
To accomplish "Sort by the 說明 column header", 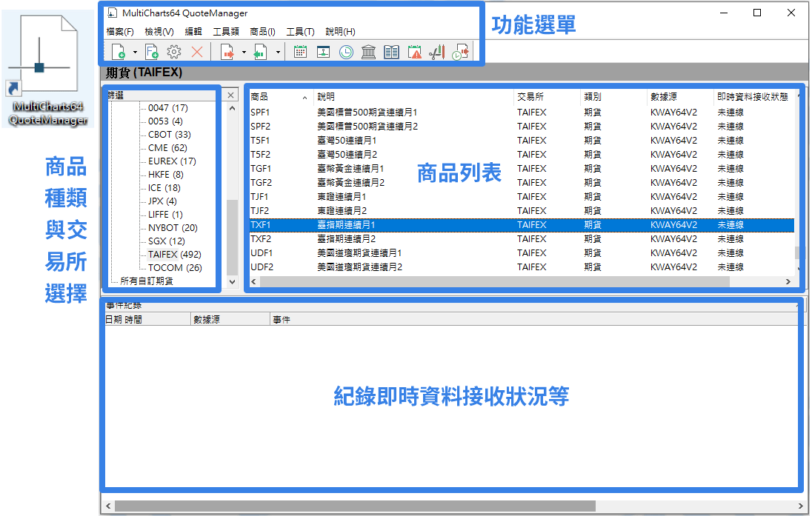I will 414,97.
